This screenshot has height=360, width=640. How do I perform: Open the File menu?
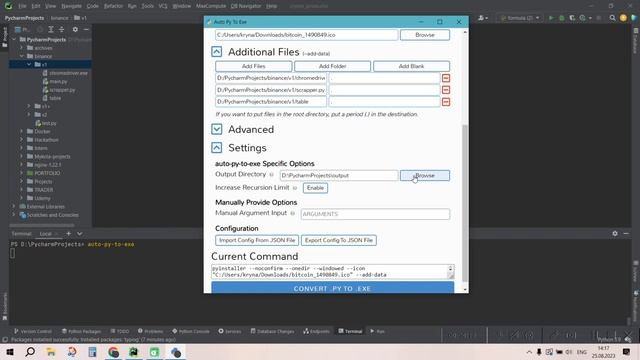22,6
